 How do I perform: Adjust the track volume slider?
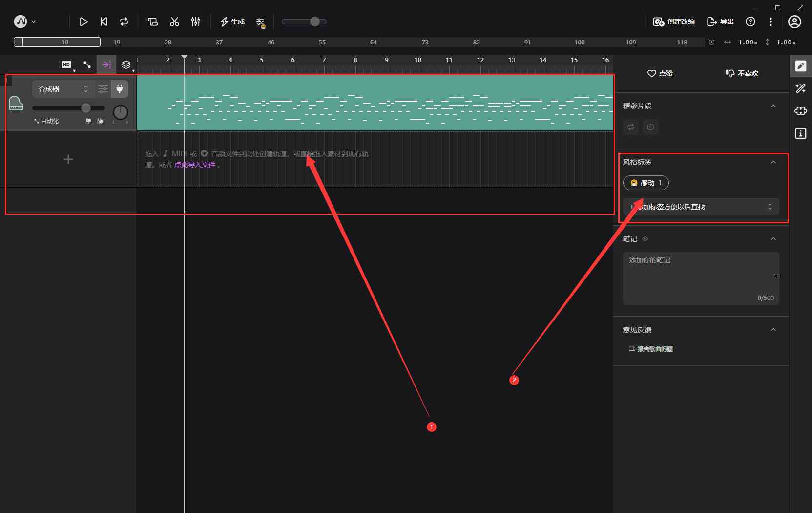pos(68,108)
